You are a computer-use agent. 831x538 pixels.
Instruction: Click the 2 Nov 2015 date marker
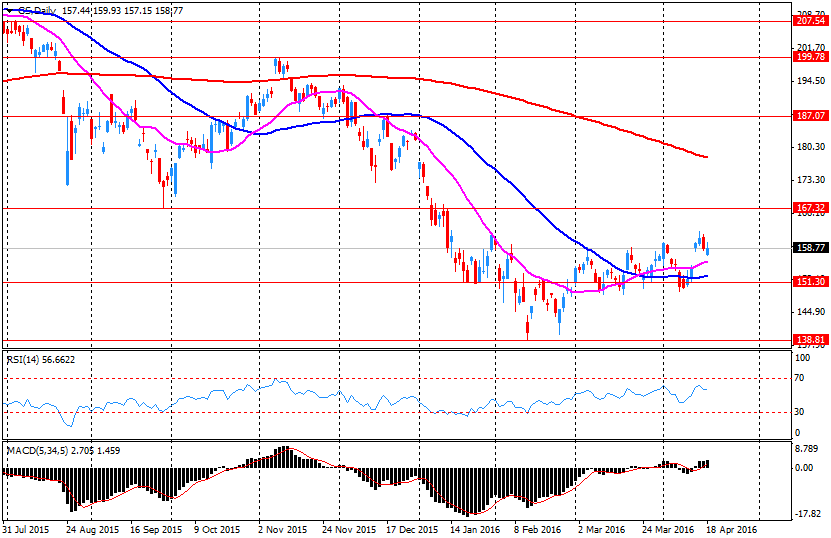coord(283,529)
